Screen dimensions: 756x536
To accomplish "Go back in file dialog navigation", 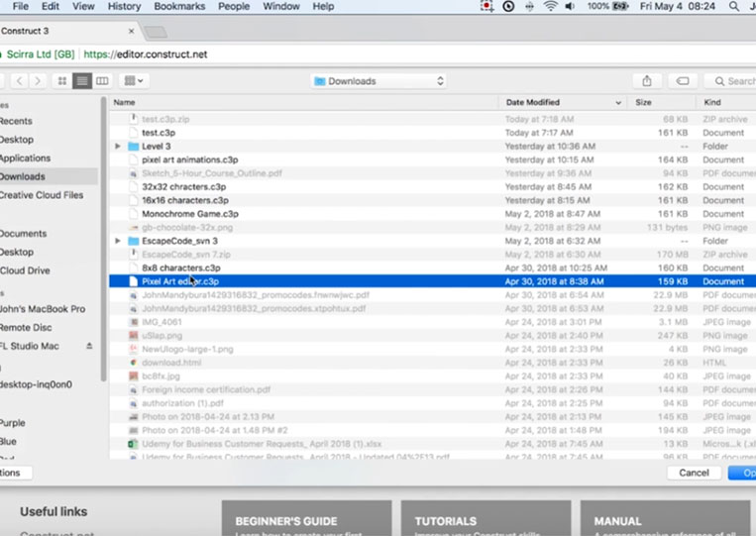I will 19,81.
